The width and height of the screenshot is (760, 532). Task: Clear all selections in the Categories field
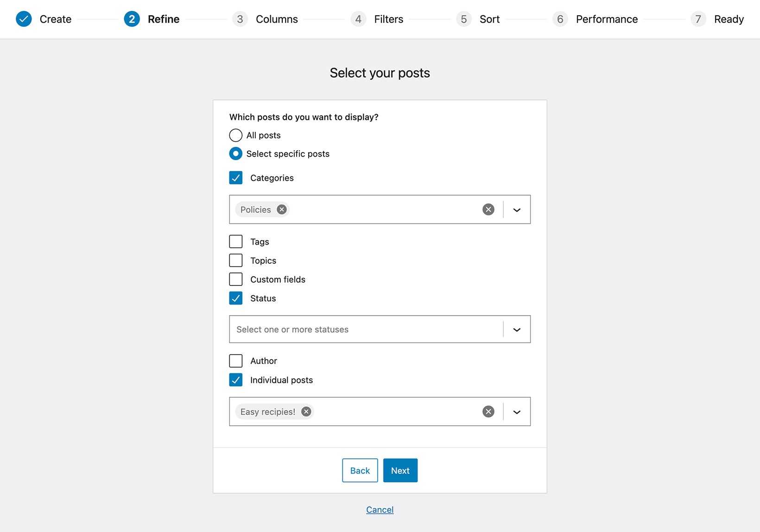point(488,209)
